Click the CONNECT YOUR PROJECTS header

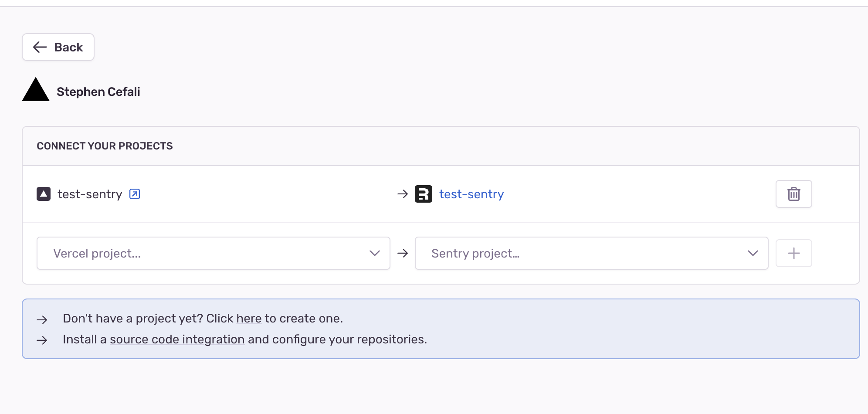(x=104, y=146)
